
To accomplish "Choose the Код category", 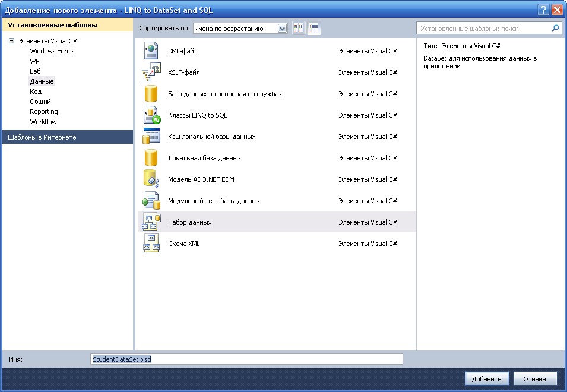I will (36, 91).
